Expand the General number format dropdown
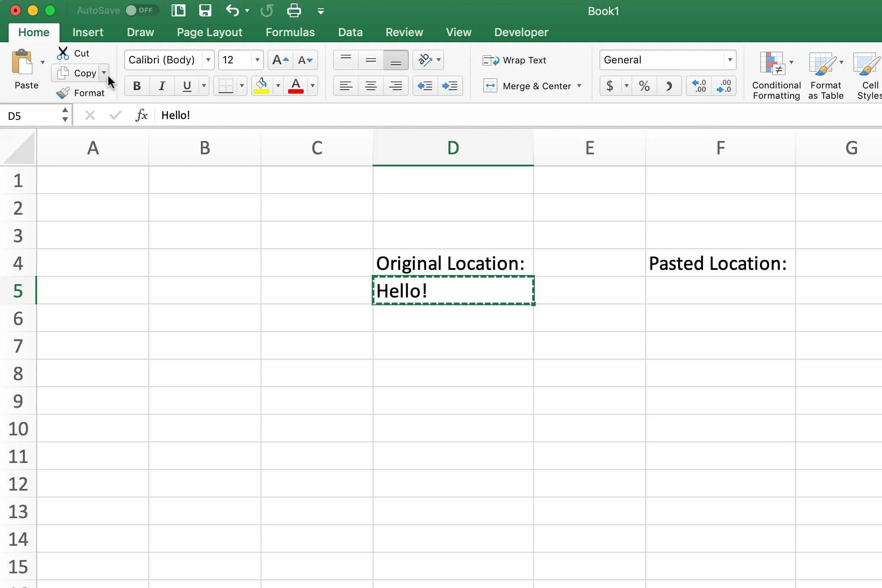Image resolution: width=882 pixels, height=588 pixels. click(730, 60)
